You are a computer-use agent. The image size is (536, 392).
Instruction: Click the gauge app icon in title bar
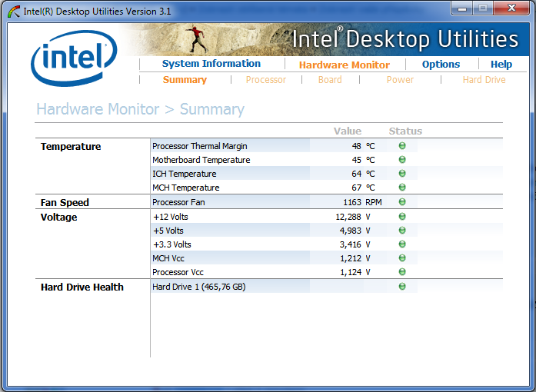[x=14, y=12]
